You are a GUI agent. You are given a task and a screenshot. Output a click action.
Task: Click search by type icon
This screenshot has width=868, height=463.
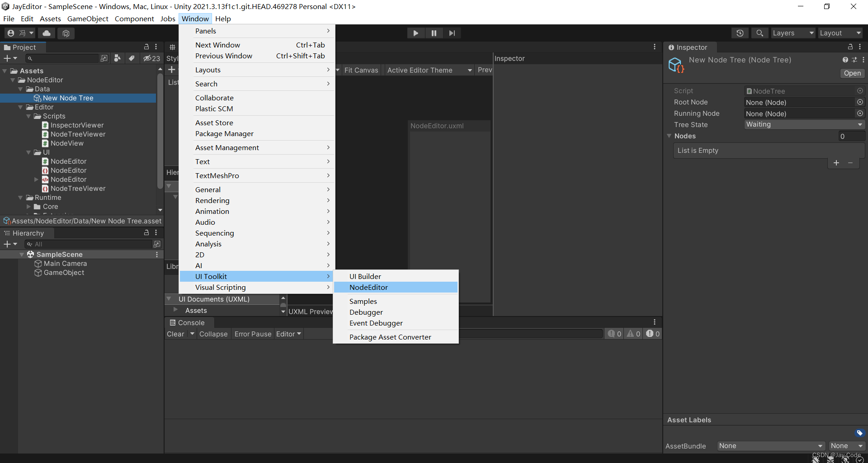click(118, 58)
